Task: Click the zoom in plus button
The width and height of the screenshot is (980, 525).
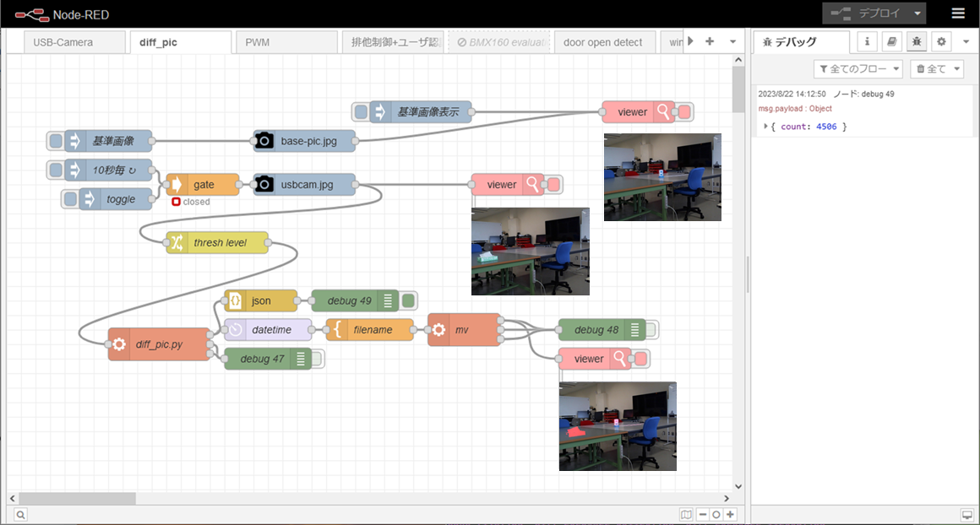Action: [x=730, y=514]
